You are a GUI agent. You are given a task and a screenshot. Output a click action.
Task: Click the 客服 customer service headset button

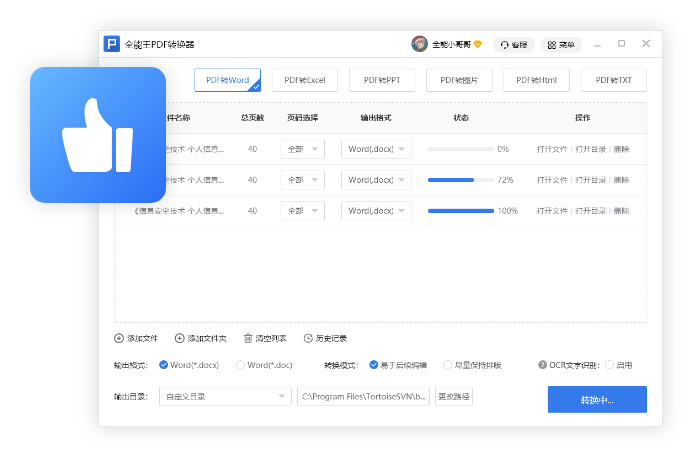[x=513, y=45]
